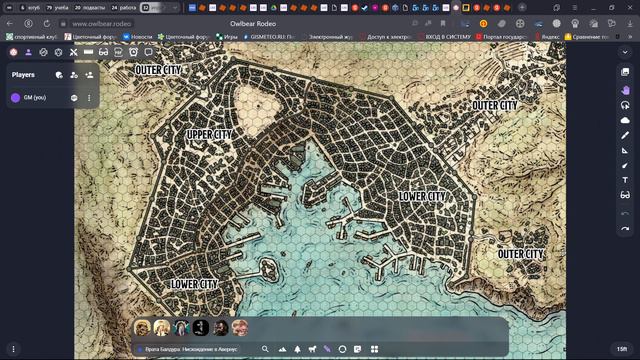Click the compass-like extension icon in the top toolbar

click(x=43, y=52)
